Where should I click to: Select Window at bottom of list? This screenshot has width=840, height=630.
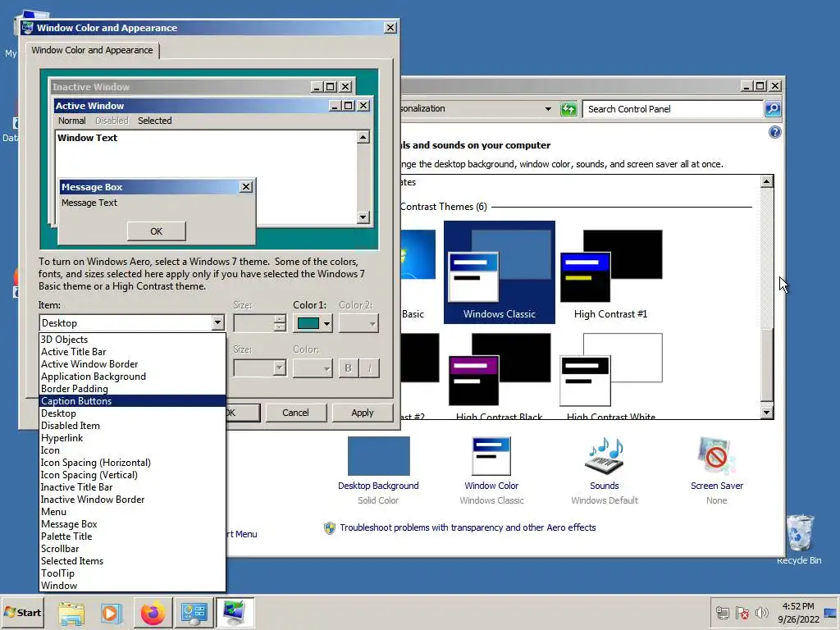pyautogui.click(x=132, y=586)
